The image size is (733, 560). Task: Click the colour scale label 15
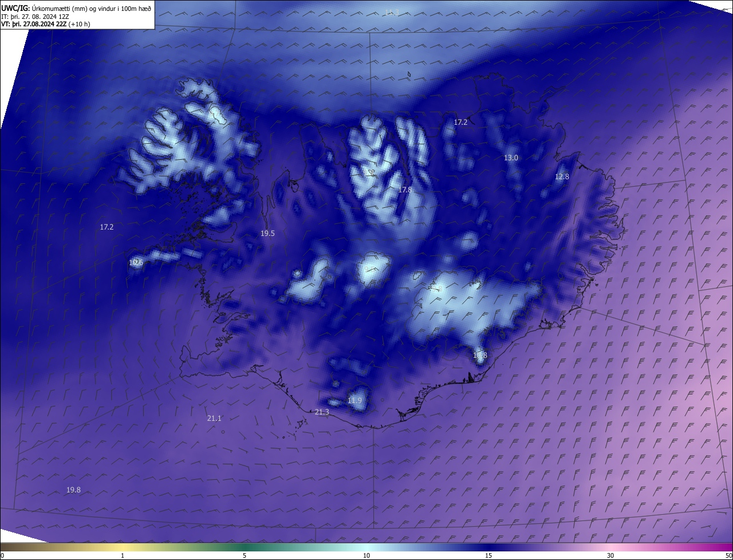(x=488, y=556)
